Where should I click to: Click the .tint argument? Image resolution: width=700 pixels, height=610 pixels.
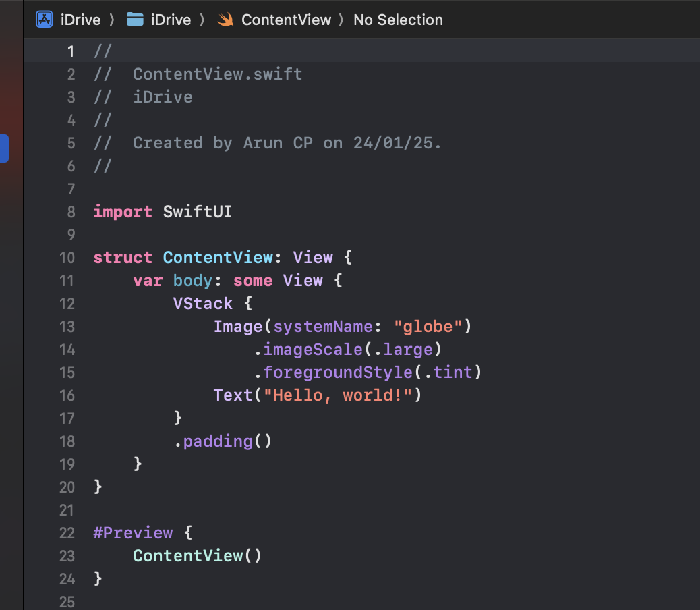pyautogui.click(x=448, y=372)
